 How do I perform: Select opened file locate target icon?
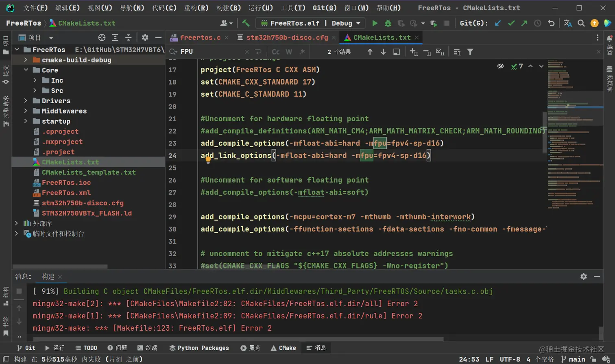click(102, 37)
